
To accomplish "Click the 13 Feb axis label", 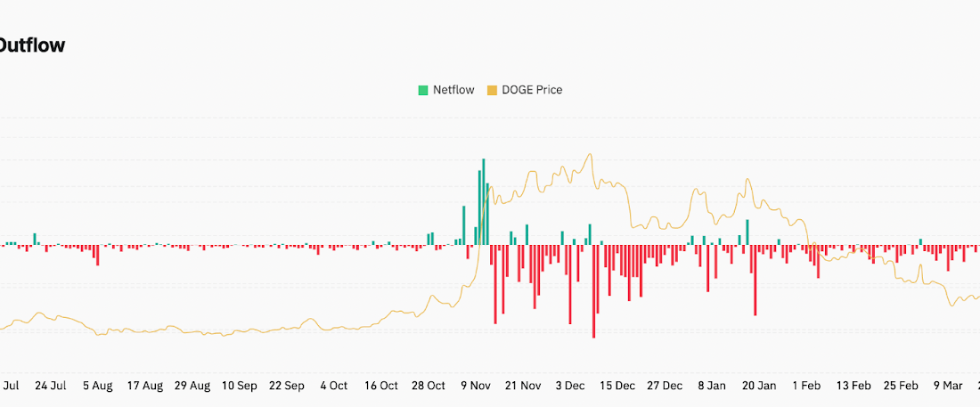I will [x=853, y=386].
